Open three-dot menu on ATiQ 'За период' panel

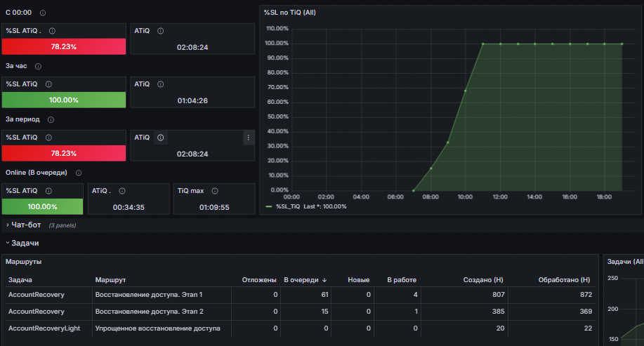coord(248,138)
